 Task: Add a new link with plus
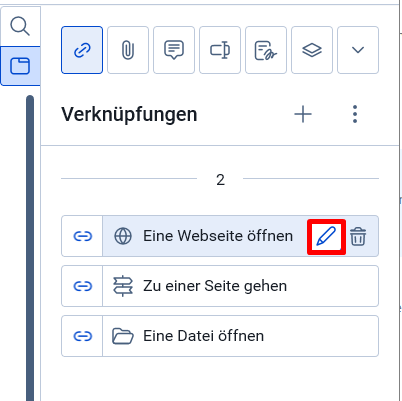(303, 114)
